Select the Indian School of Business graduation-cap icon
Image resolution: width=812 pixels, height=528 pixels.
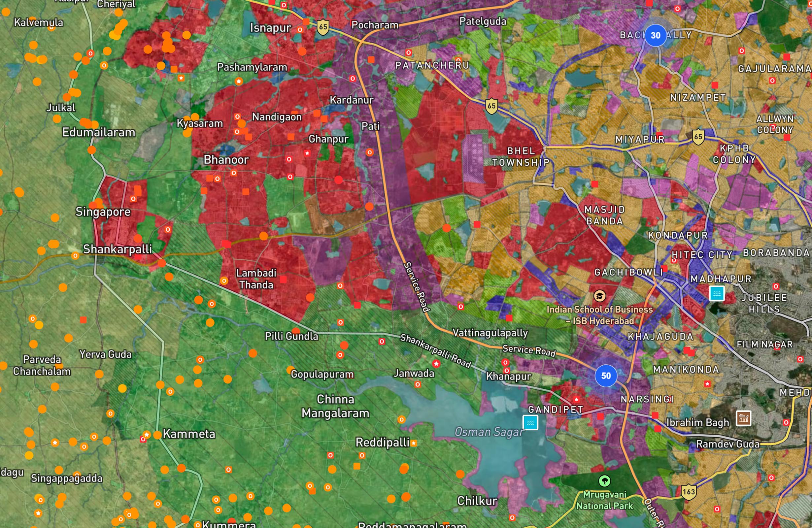point(599,295)
